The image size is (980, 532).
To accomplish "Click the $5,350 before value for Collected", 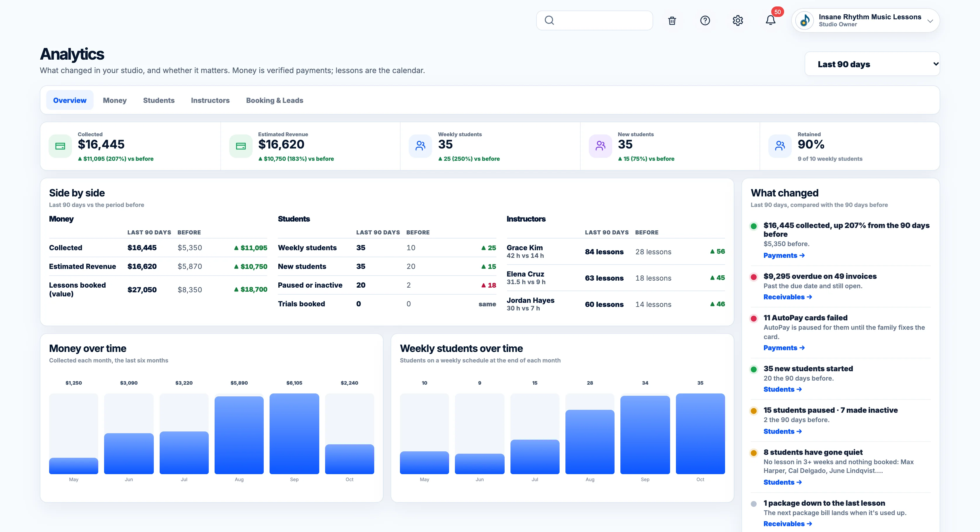I will pyautogui.click(x=189, y=248).
